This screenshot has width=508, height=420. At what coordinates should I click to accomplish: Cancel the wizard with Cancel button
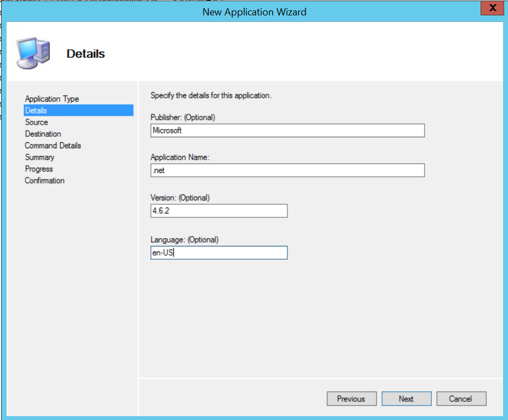click(x=460, y=399)
